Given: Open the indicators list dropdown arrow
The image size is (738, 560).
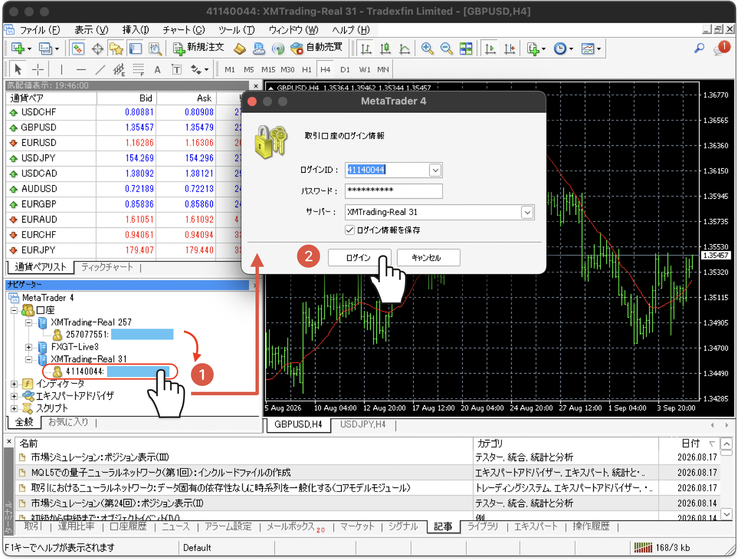Looking at the screenshot, I should [x=543, y=49].
